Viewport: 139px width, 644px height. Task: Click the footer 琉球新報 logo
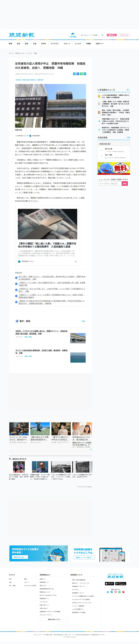116,577
